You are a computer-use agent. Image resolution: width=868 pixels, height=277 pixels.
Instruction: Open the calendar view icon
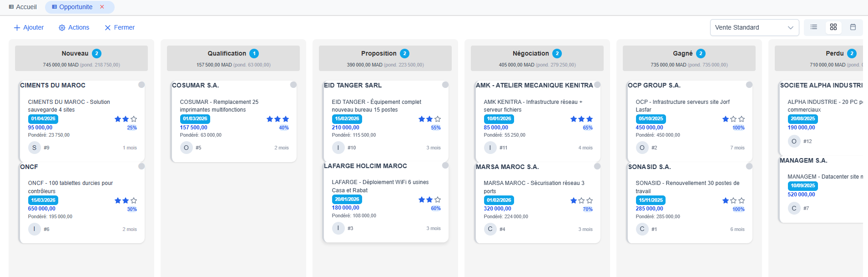(853, 27)
